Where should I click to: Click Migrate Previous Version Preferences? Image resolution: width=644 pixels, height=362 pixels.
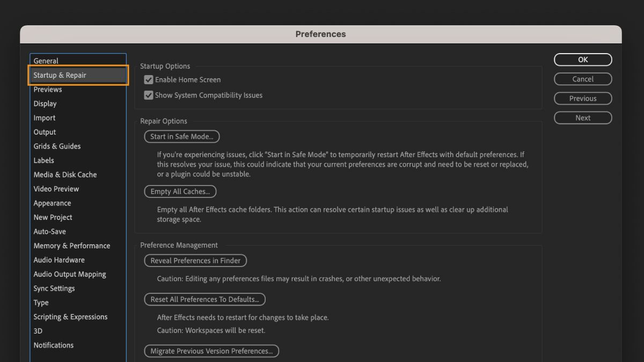coord(211,351)
